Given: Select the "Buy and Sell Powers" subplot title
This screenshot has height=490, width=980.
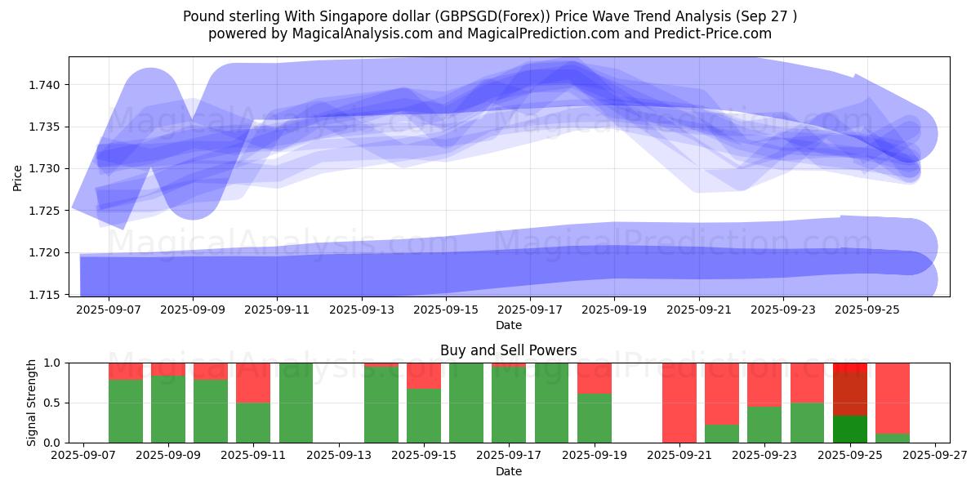Looking at the screenshot, I should 508,350.
